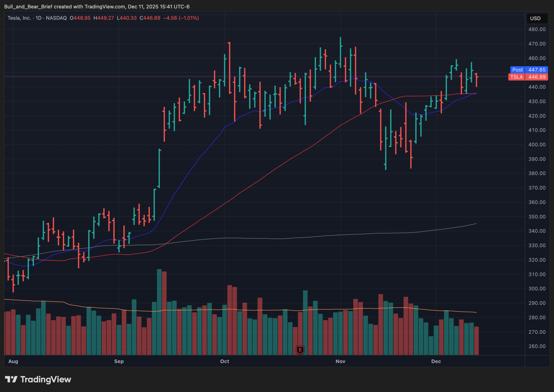This screenshot has width=554, height=392.
Task: Click the red earnings E marker icon
Action: (300, 350)
